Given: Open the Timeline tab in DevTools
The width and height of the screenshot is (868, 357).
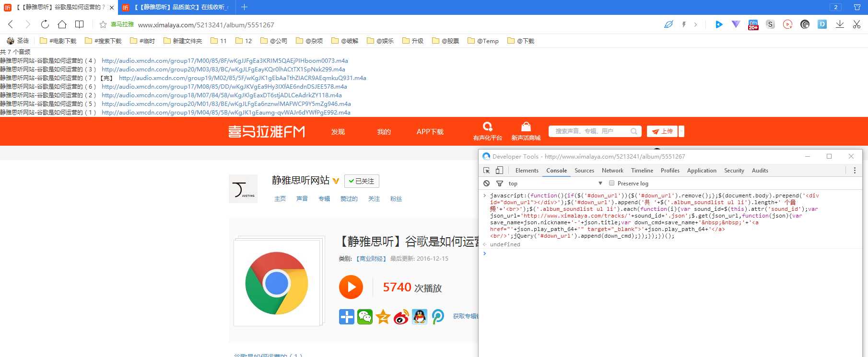Looking at the screenshot, I should click(x=642, y=171).
